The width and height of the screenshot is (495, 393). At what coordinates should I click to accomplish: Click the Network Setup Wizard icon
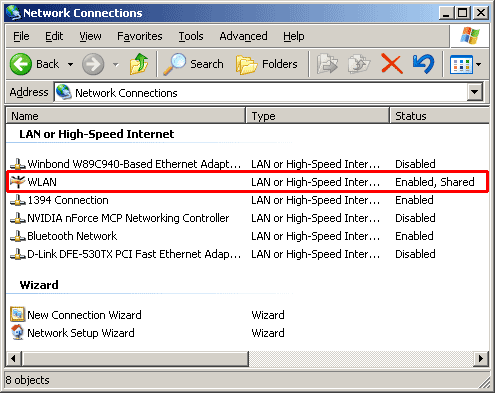point(17,332)
